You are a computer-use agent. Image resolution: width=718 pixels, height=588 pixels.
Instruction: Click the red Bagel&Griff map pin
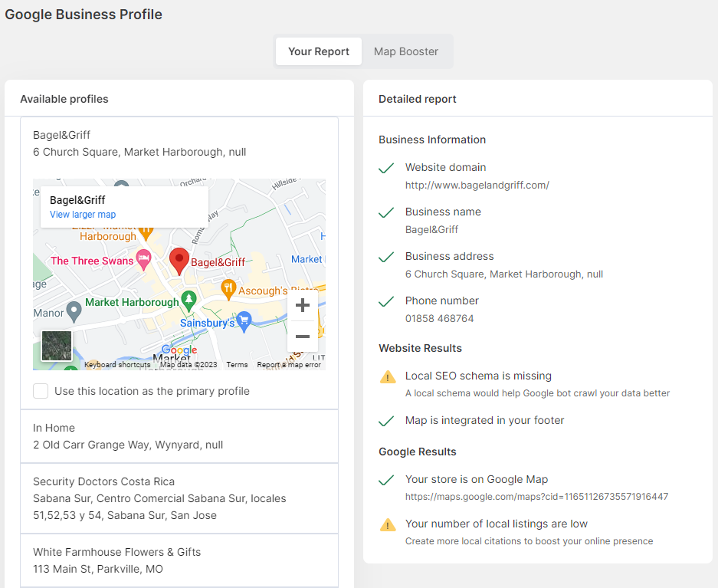(179, 261)
